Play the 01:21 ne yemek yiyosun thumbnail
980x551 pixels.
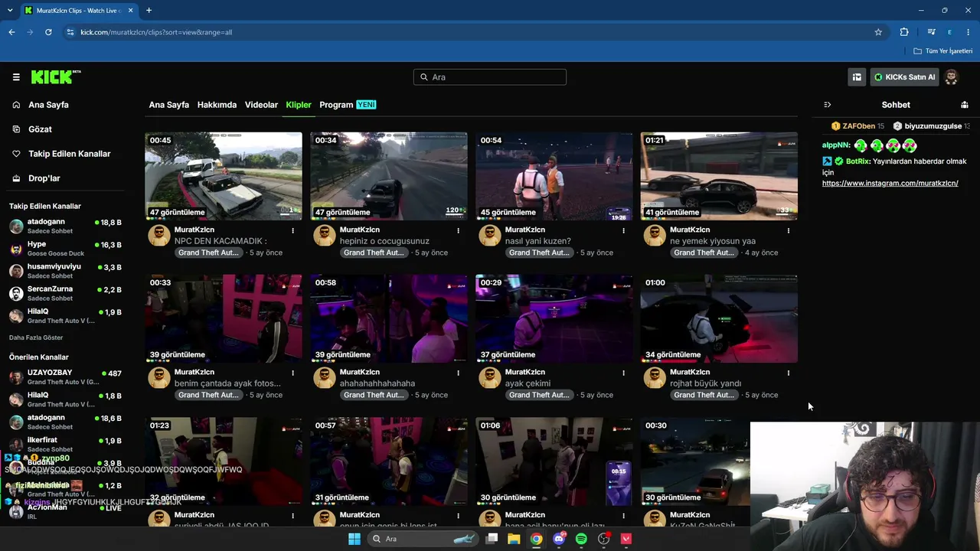click(719, 176)
